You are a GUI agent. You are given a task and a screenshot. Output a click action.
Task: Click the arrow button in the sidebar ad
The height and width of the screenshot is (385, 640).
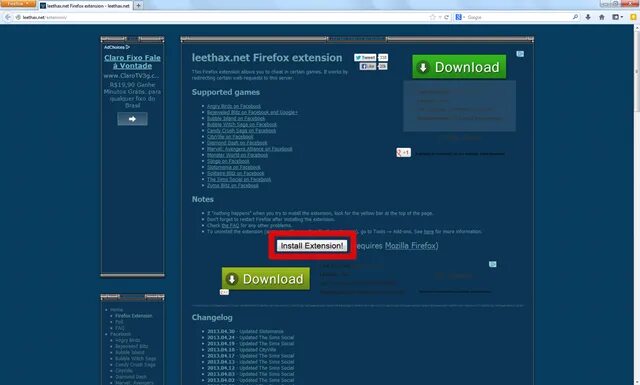(132, 119)
